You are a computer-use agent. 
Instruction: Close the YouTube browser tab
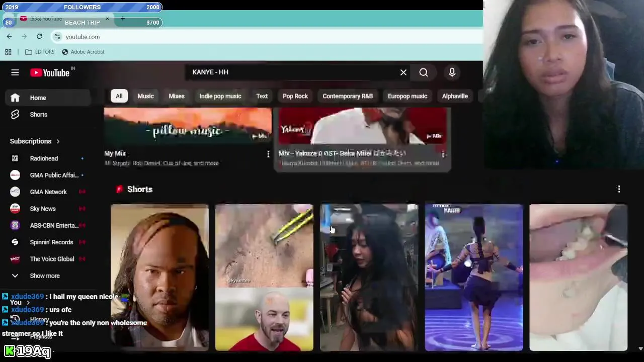pyautogui.click(x=107, y=19)
